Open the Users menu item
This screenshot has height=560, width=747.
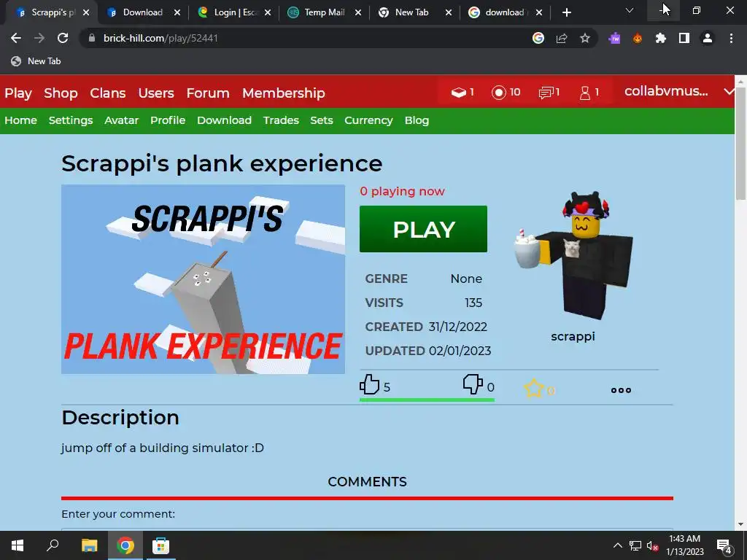156,93
